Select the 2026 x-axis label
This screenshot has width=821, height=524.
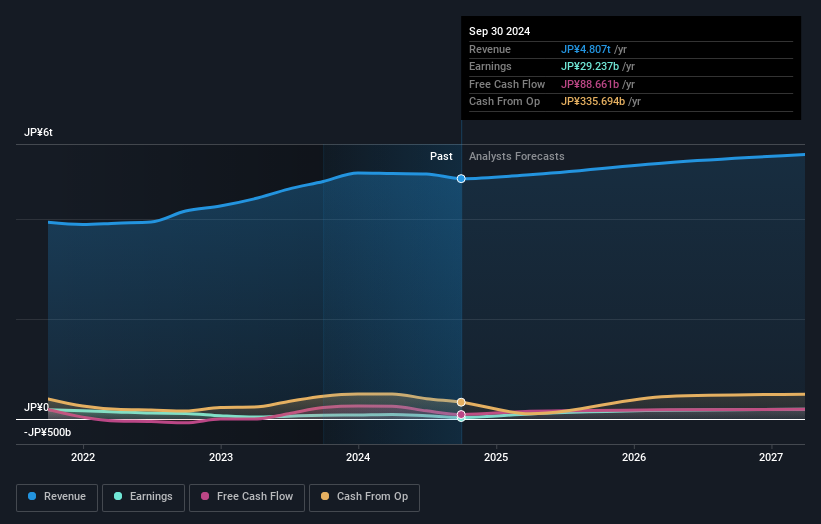pos(634,457)
